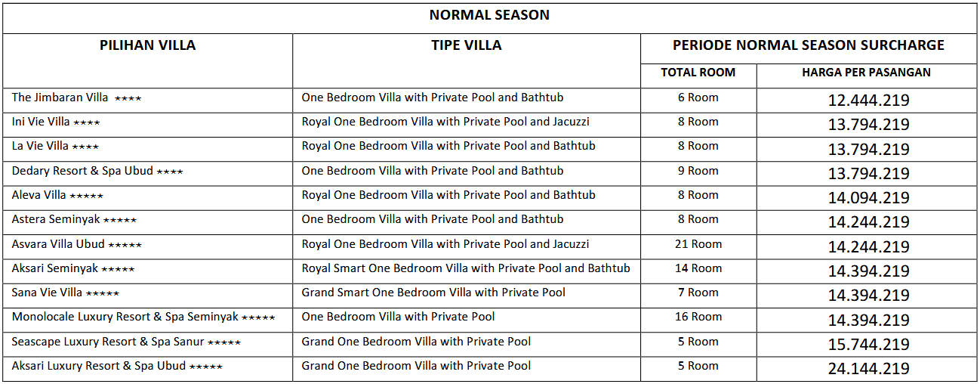
Task: Click the PERIODE NORMAL SEASON SURCHARGE header
Action: tap(808, 45)
